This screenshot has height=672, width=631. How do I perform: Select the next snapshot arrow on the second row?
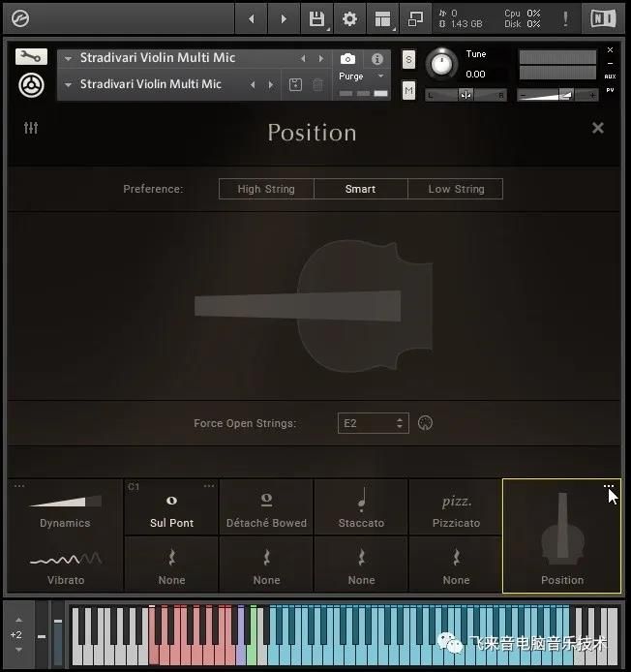(x=271, y=84)
